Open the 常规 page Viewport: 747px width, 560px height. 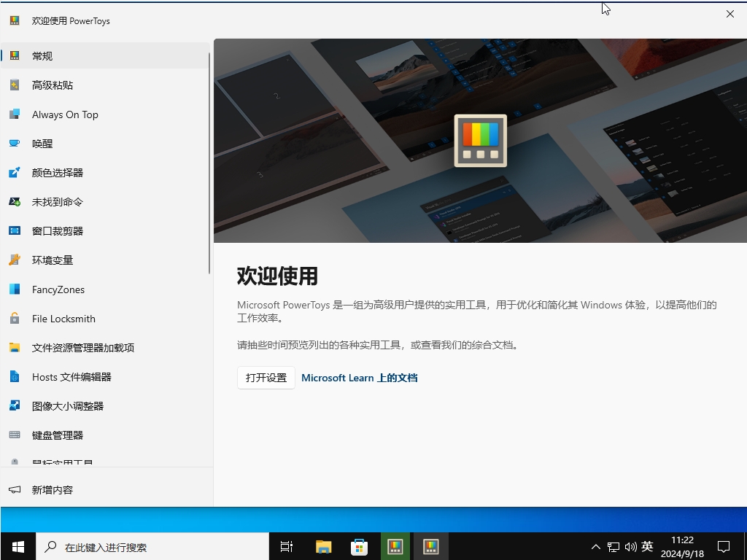tap(105, 55)
